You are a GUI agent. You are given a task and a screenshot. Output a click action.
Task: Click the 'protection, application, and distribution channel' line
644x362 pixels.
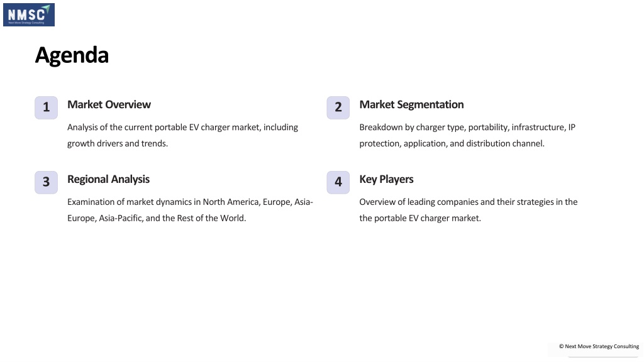point(452,144)
